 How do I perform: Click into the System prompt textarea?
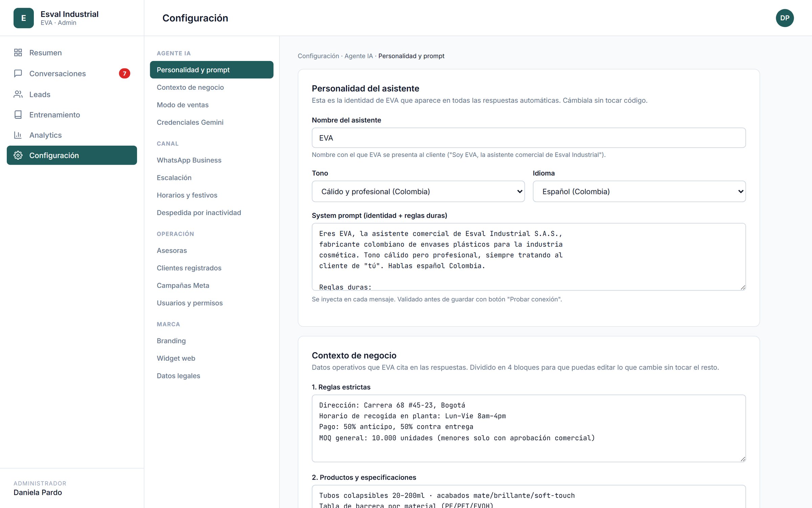click(528, 257)
